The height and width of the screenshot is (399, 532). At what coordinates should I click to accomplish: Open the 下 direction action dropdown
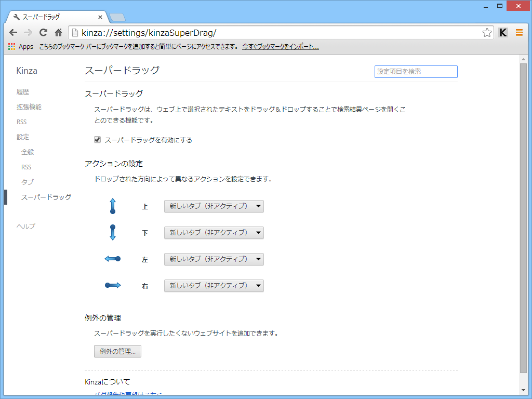click(x=214, y=233)
